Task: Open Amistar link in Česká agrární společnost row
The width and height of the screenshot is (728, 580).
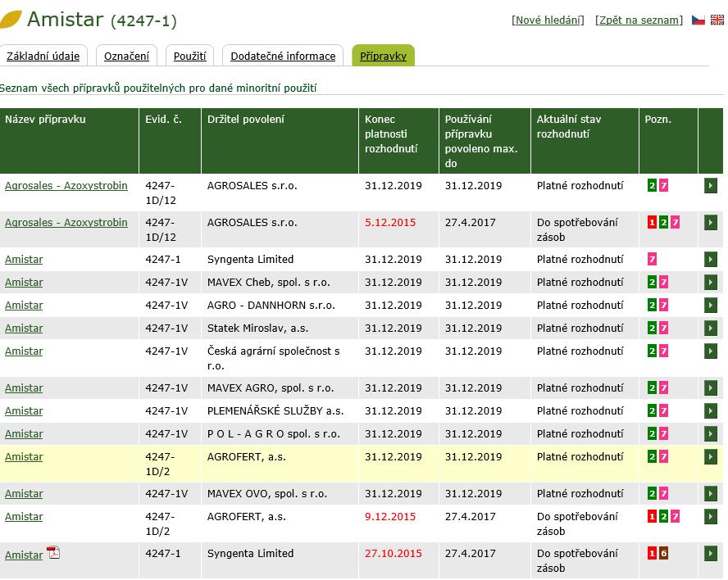Action: coord(24,351)
